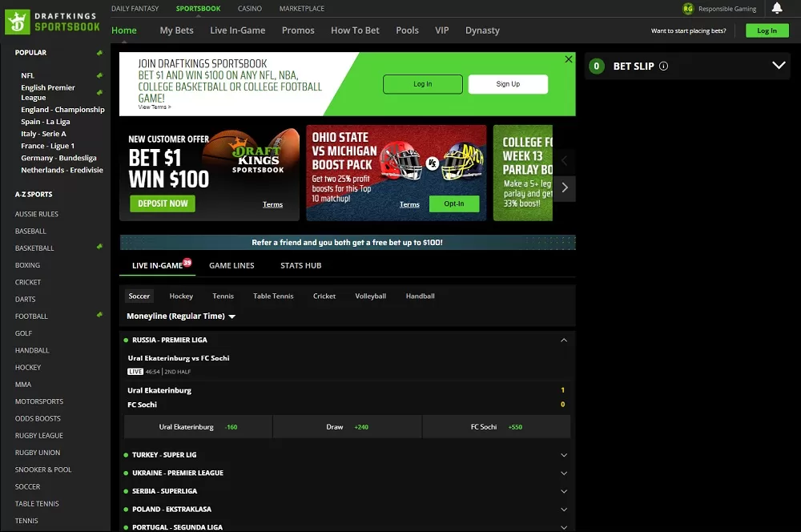Viewport: 801px width, 532px height.
Task: Open the Home nav item
Action: (124, 30)
